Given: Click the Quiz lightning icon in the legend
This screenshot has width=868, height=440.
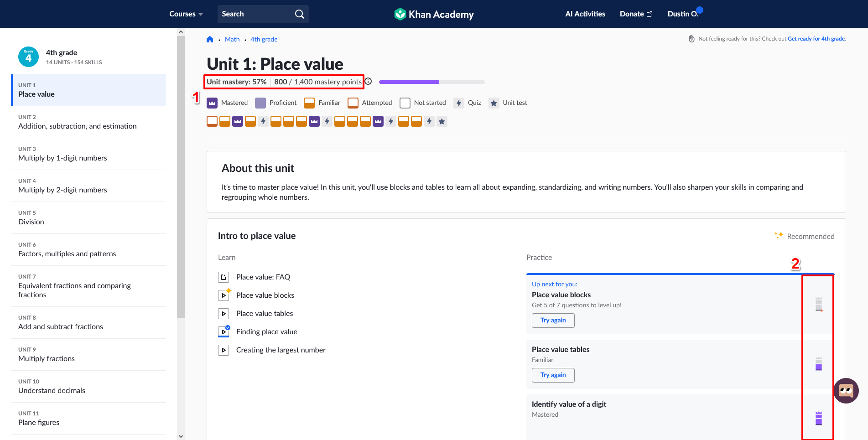Looking at the screenshot, I should pos(459,103).
